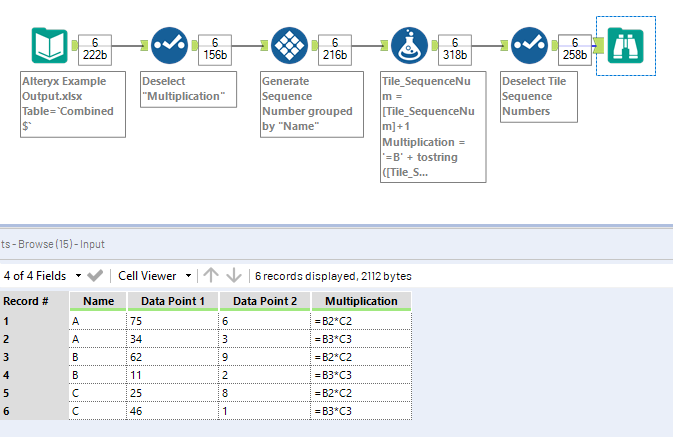Click the Multiplication cell in row 5
This screenshot has width=673, height=437.
pyautogui.click(x=361, y=393)
